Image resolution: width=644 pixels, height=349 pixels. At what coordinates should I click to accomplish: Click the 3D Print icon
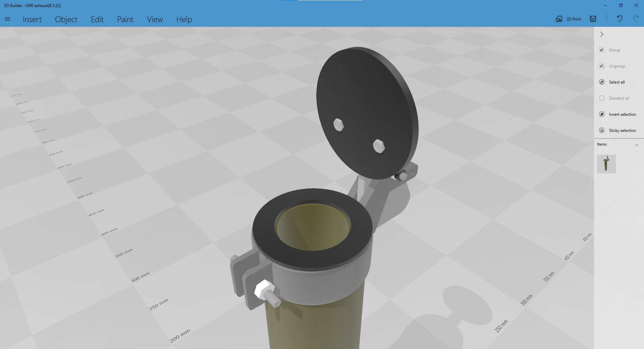coord(559,19)
